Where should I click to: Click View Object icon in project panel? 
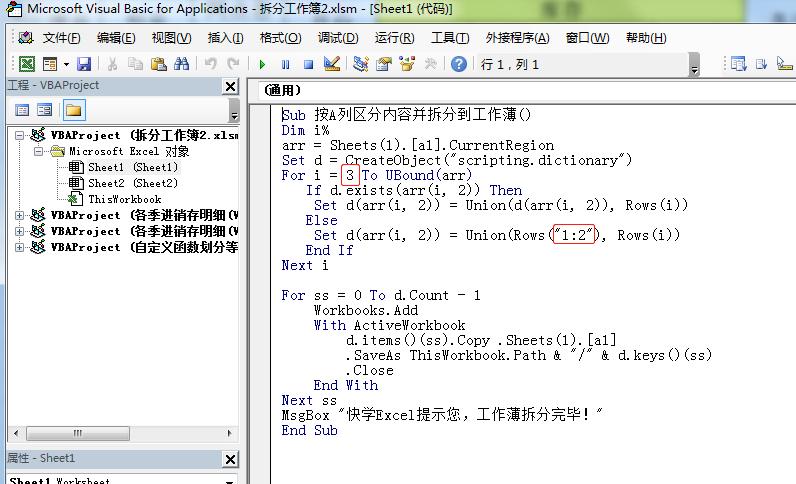[x=45, y=109]
